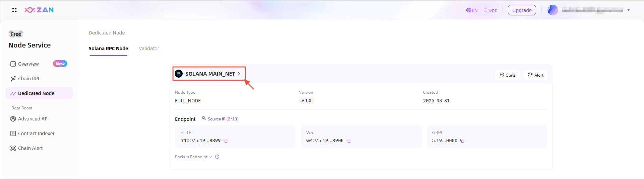
Task: Expand the account dropdown arrow
Action: 628,10
